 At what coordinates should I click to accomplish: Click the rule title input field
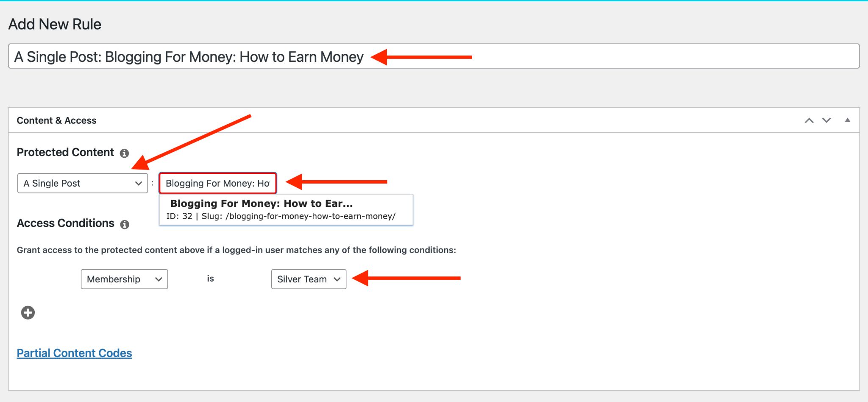point(434,56)
